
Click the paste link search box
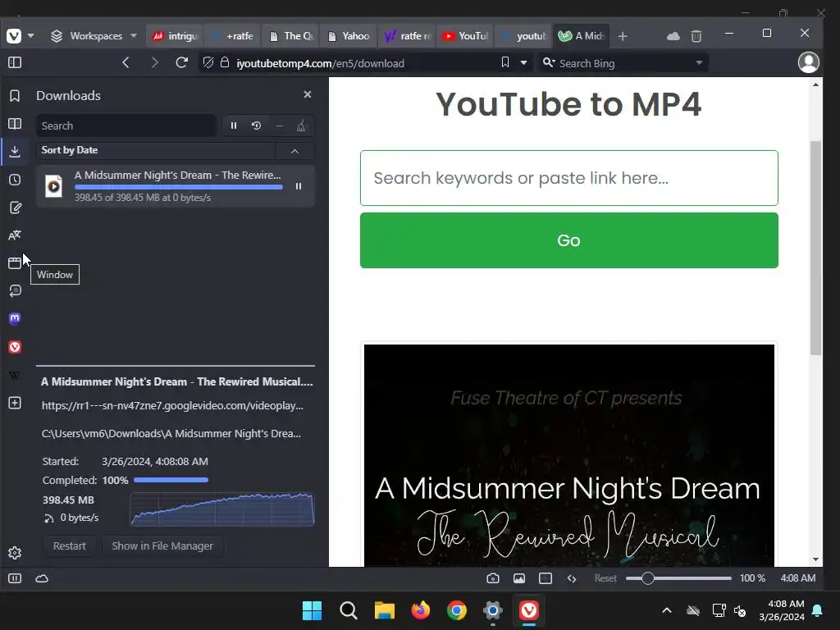[x=569, y=178]
